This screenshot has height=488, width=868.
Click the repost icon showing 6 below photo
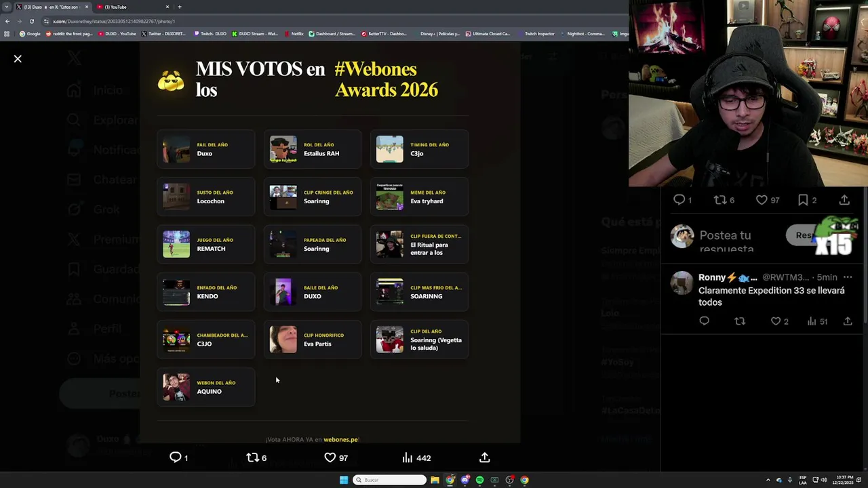[253, 457]
